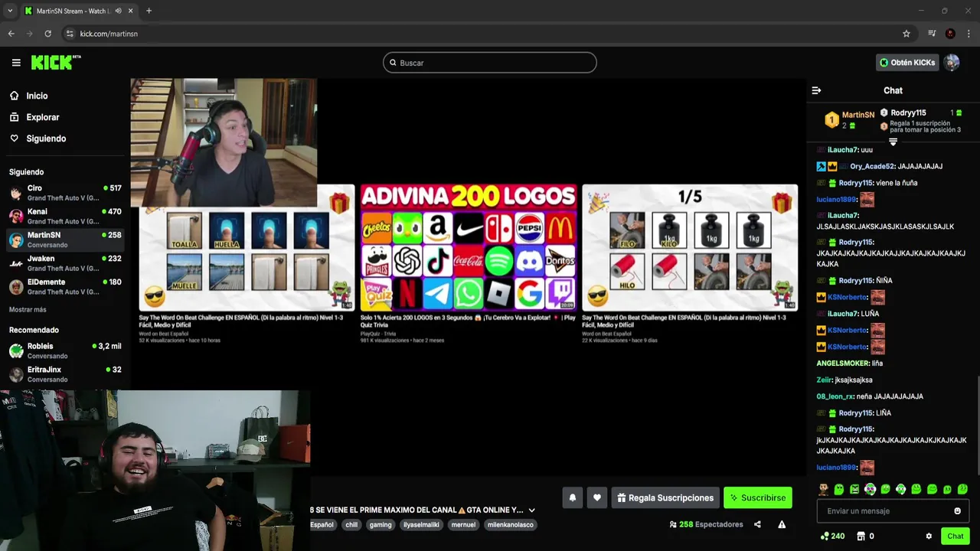Bookmark page with star icon
This screenshot has height=551, width=980.
tap(906, 34)
